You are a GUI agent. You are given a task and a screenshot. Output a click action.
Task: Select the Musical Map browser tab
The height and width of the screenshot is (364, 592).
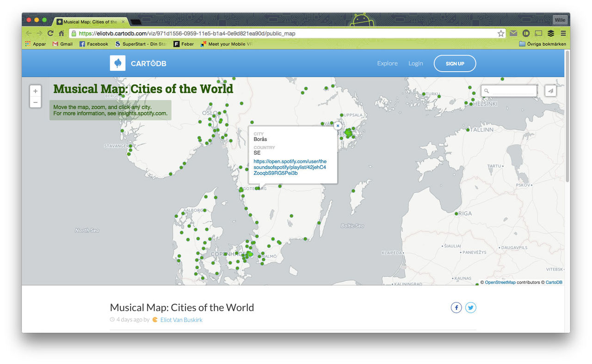[90, 22]
